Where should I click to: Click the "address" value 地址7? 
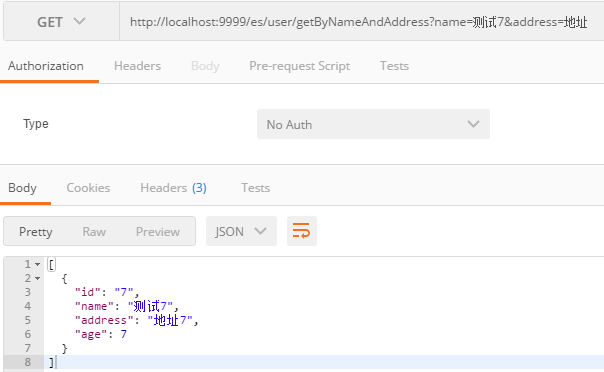(x=170, y=320)
